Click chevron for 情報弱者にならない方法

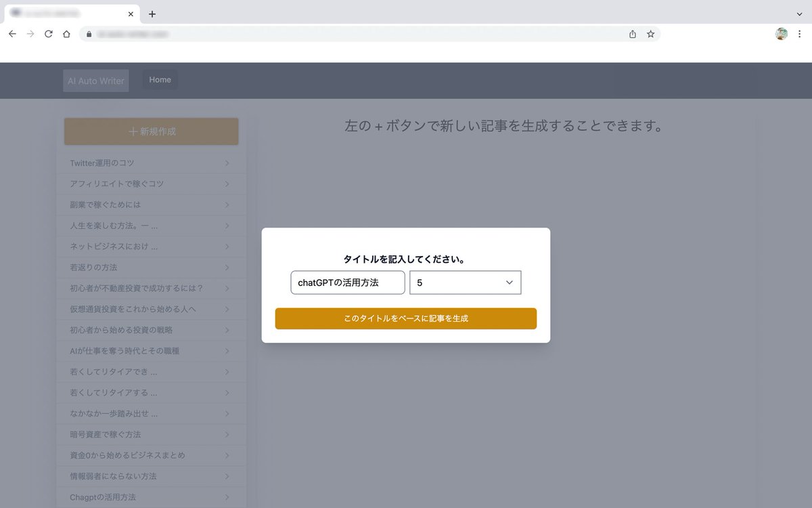tap(227, 476)
